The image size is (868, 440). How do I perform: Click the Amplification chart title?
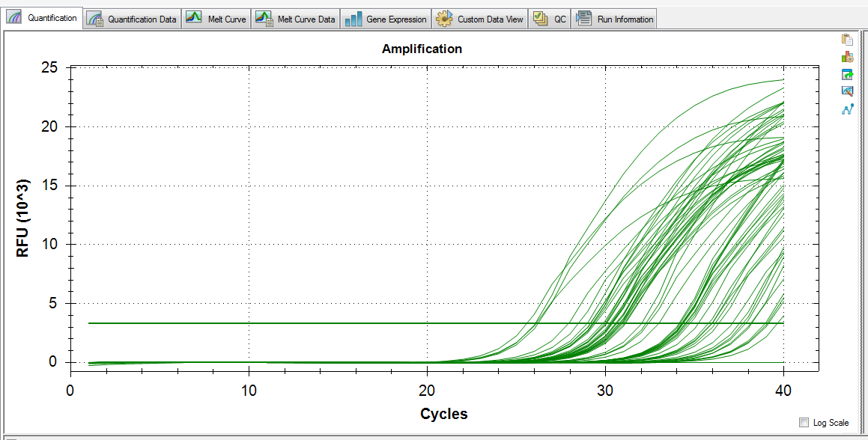[422, 49]
